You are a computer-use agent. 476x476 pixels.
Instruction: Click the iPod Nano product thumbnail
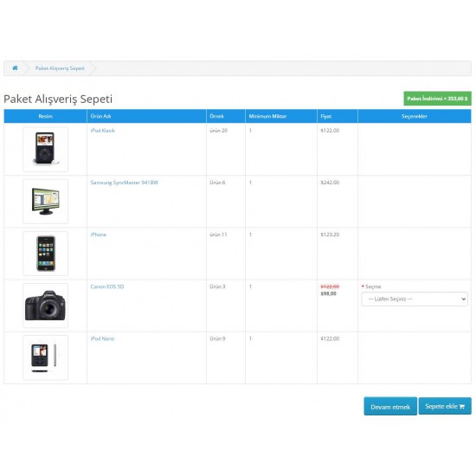46,357
